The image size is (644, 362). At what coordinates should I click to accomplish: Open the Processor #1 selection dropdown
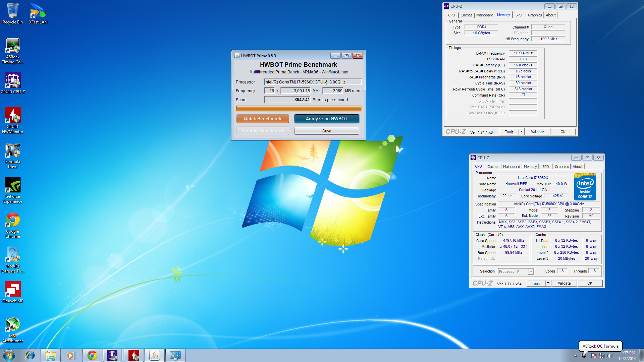(516, 271)
